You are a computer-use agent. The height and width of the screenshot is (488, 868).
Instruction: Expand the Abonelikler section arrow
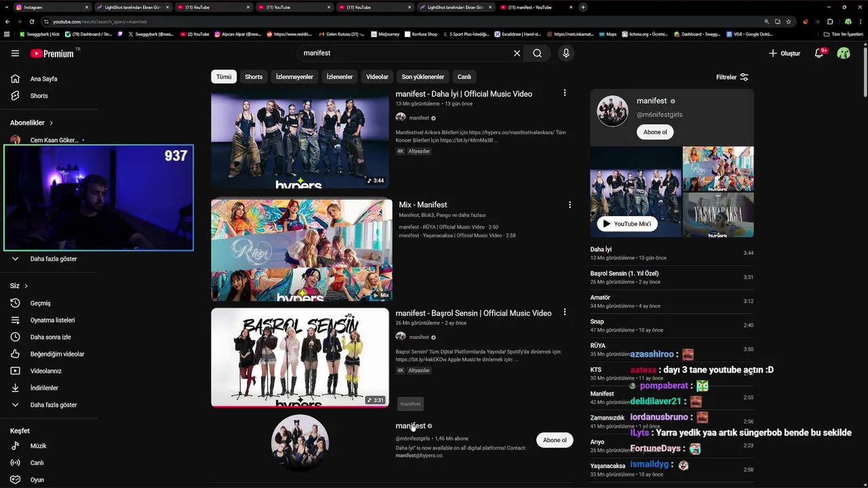[x=51, y=123]
